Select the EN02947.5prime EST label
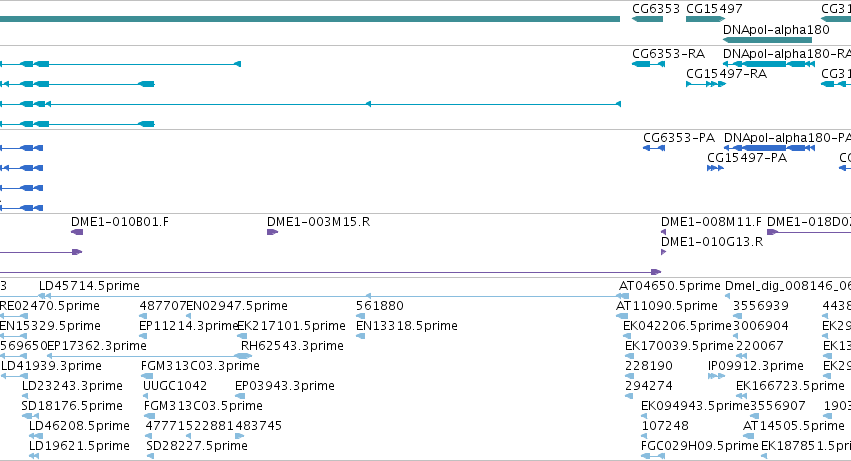The image size is (851, 461). [x=237, y=306]
